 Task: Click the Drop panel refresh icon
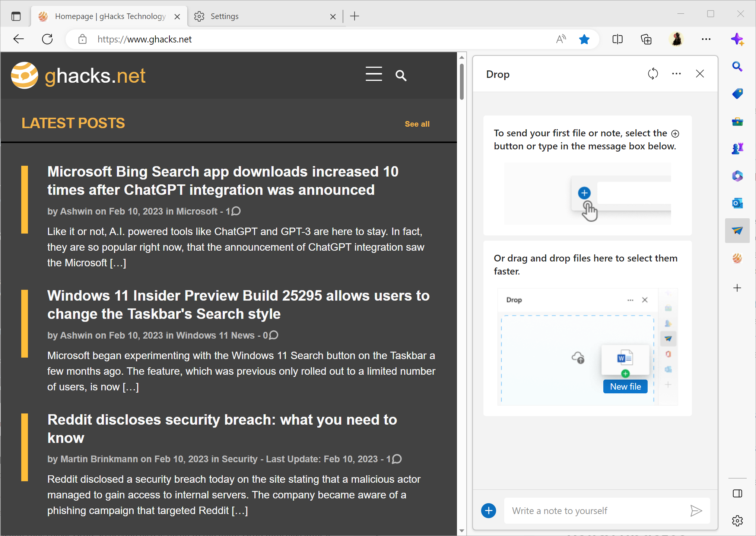click(x=653, y=74)
